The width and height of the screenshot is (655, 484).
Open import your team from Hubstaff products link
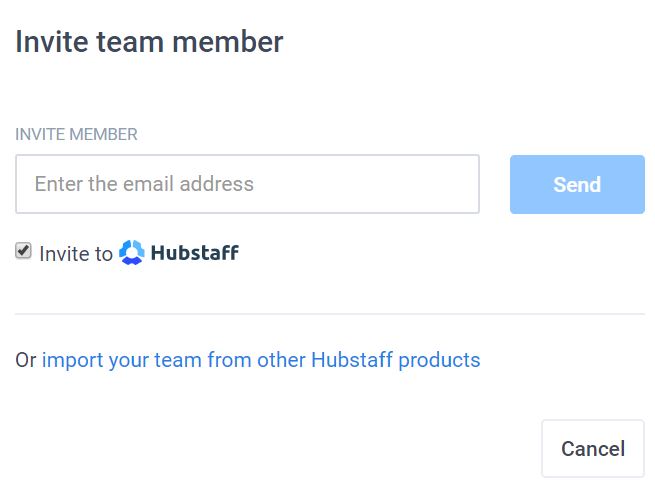[x=261, y=360]
